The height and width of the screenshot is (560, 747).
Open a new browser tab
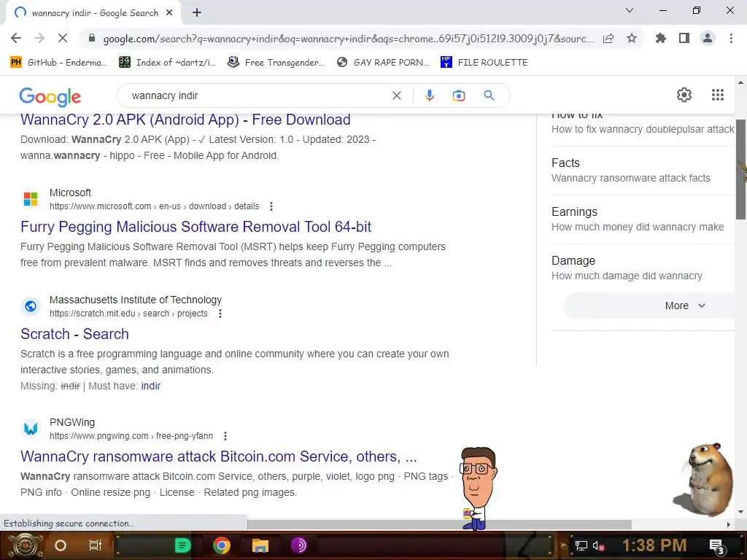pos(197,13)
